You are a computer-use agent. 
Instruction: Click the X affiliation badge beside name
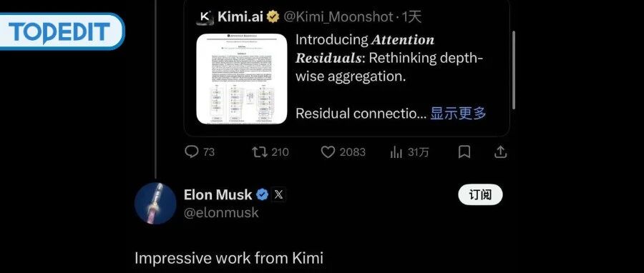tap(278, 194)
